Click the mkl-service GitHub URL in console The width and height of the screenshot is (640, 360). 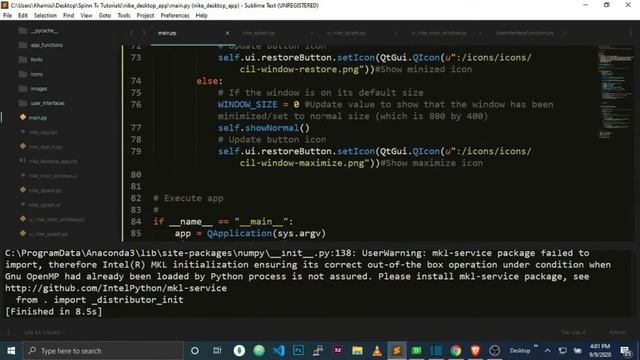[116, 288]
